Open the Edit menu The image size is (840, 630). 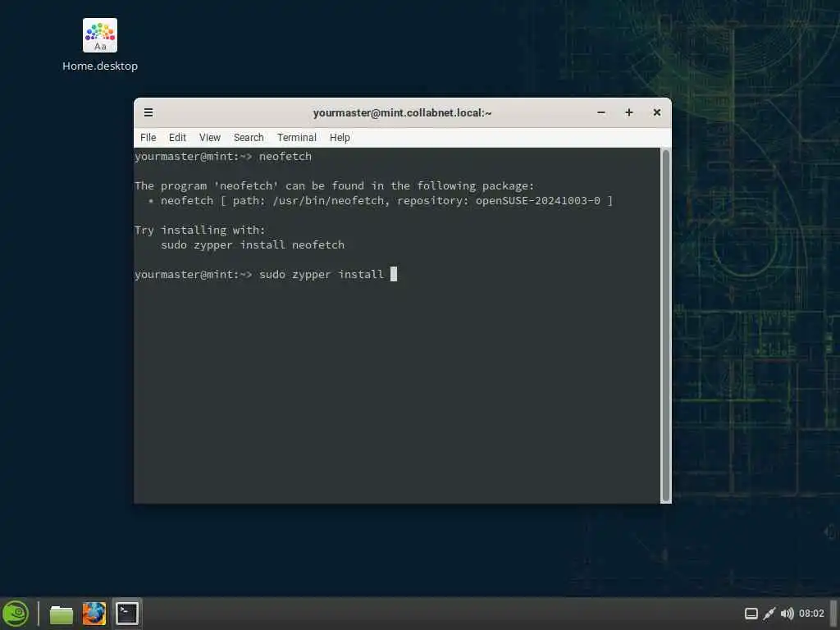177,138
